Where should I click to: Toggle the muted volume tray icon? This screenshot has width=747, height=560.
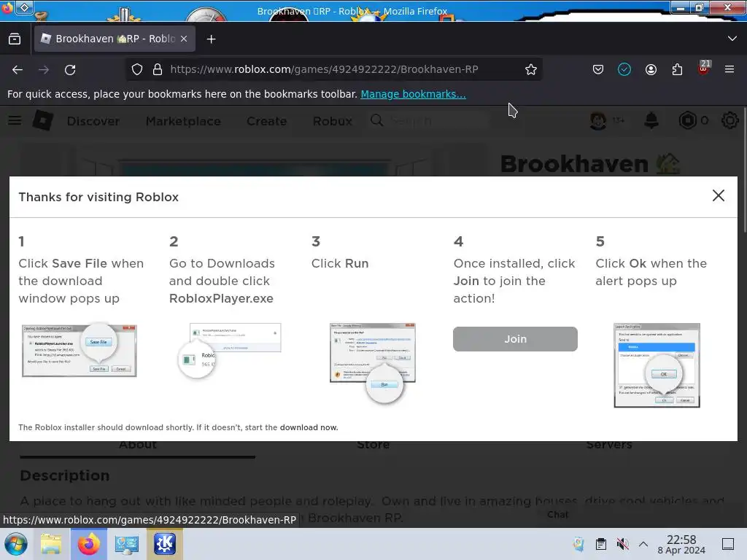pyautogui.click(x=622, y=544)
